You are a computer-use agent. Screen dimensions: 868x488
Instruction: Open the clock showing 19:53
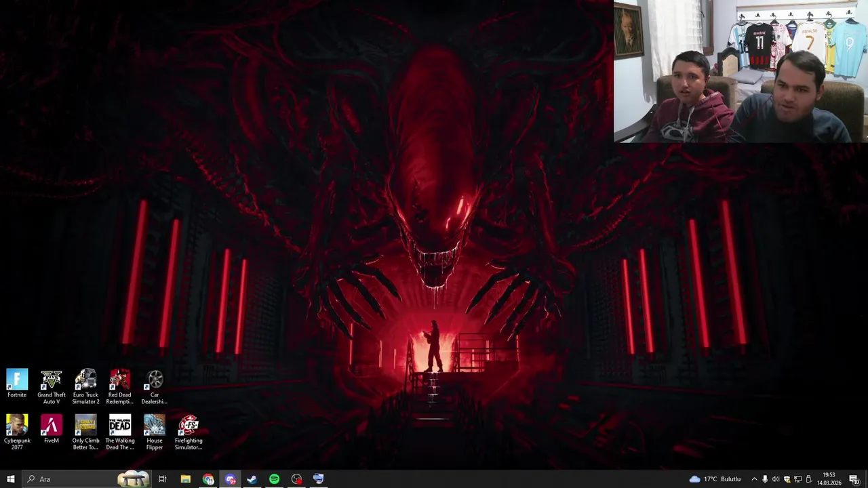(829, 479)
